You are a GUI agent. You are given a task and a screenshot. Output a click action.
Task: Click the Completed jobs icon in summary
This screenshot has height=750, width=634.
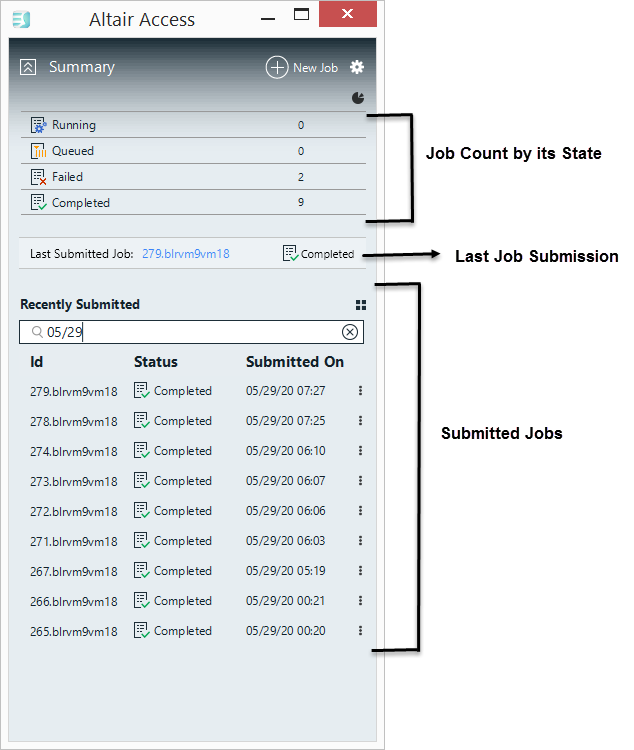(38, 202)
